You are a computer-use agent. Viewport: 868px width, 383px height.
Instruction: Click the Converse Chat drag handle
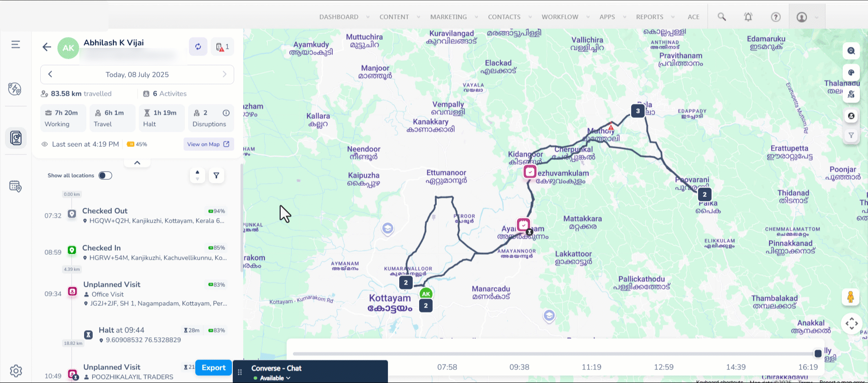pos(240,372)
